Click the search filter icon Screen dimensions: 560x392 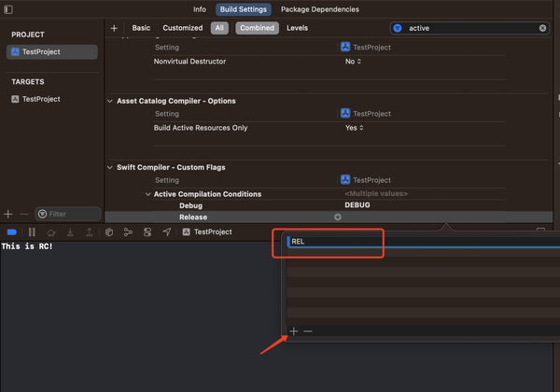click(398, 28)
